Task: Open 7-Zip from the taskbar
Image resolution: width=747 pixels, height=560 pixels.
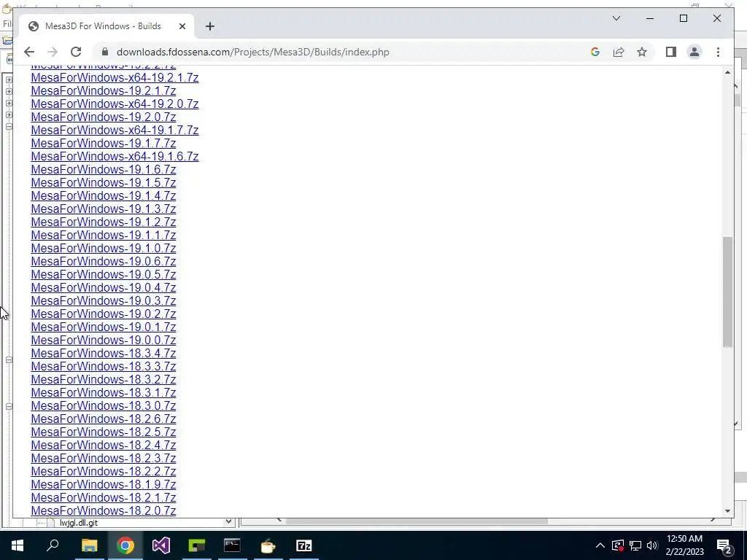Action: 304,545
